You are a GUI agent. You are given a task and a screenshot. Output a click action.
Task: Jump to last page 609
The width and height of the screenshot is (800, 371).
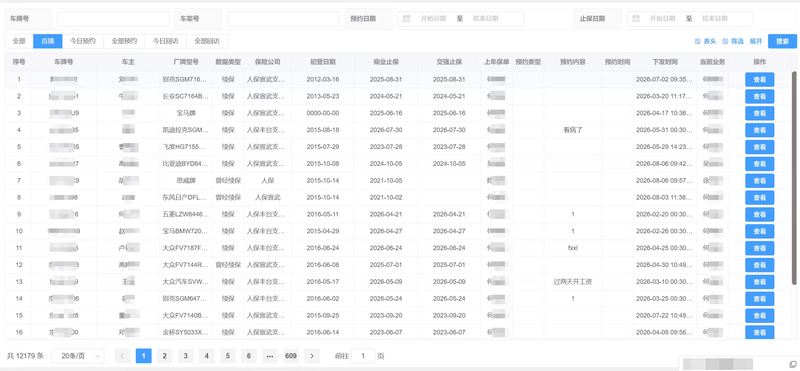coord(291,356)
